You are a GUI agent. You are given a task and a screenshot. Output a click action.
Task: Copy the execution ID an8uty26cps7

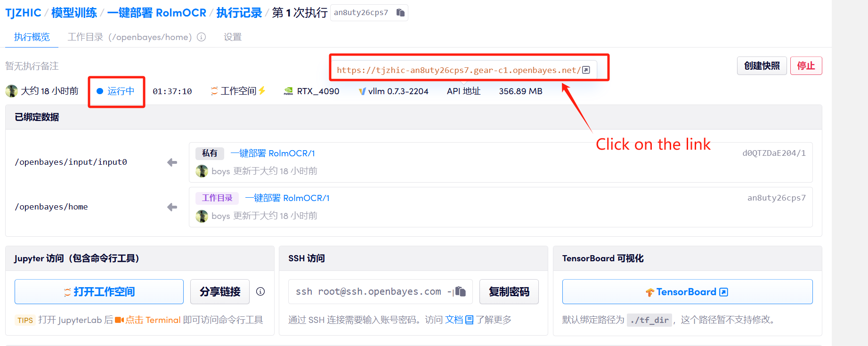(400, 13)
